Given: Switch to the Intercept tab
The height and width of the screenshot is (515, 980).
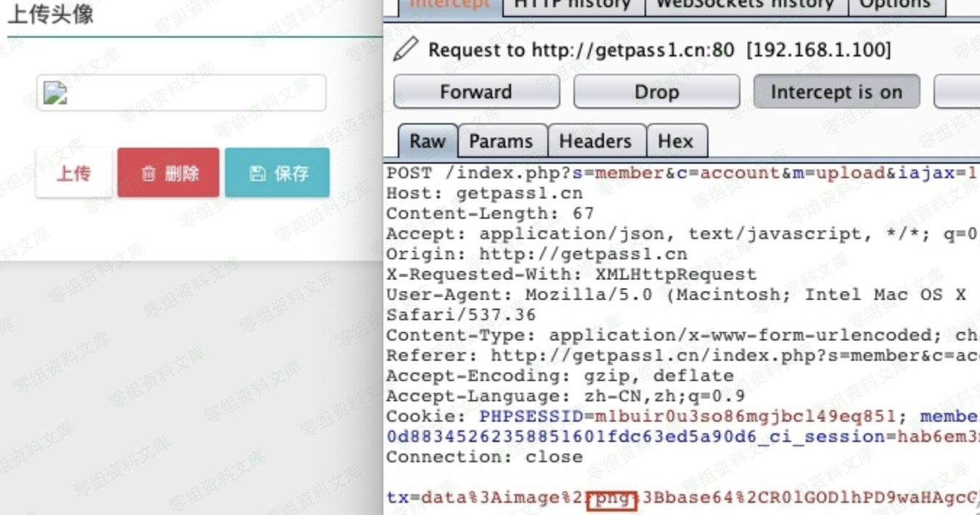Looking at the screenshot, I should [x=450, y=4].
